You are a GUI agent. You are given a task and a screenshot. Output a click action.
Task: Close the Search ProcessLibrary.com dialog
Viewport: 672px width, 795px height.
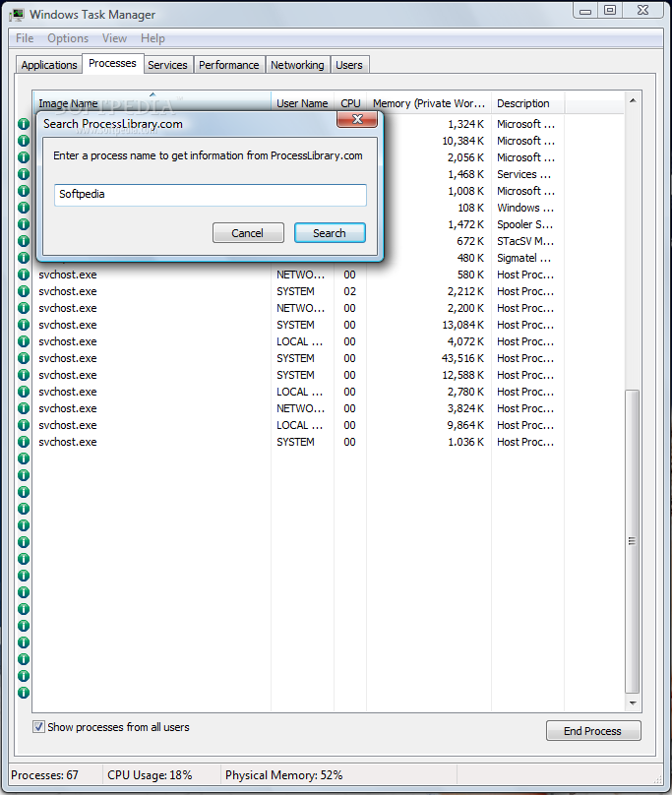(357, 119)
